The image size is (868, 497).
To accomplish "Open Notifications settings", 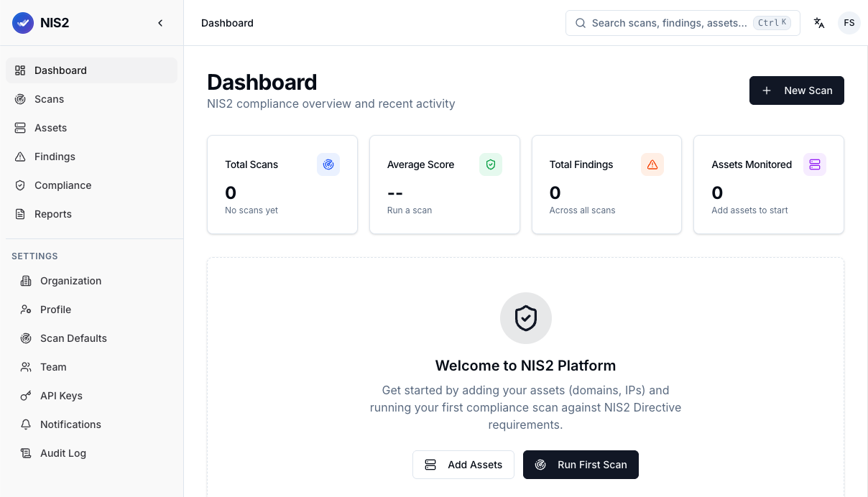I will coord(94,424).
